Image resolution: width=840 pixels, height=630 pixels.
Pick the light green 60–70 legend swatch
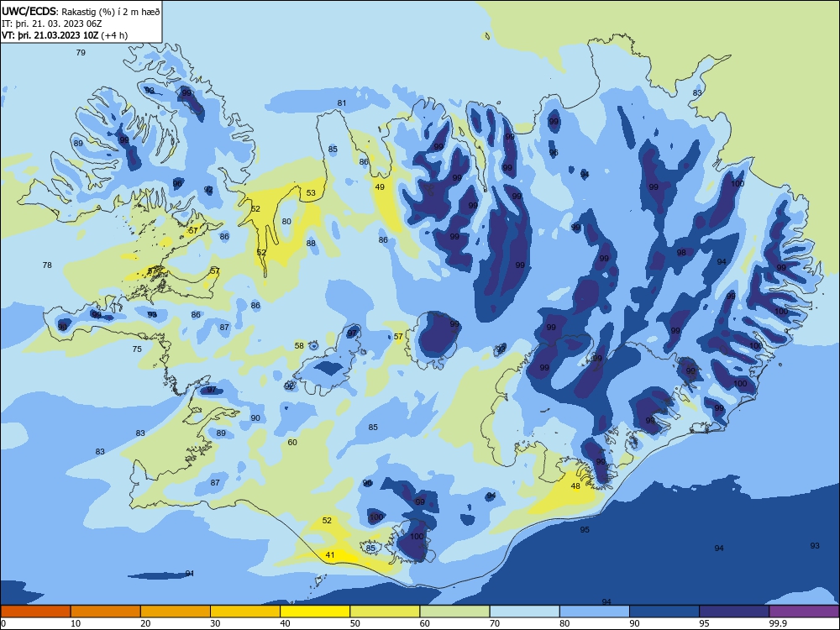pos(454,612)
